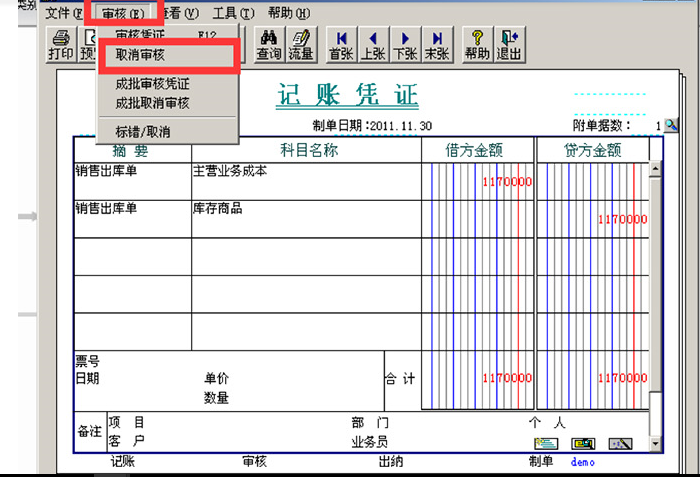Open the 流量 cash flow button

pyautogui.click(x=301, y=45)
